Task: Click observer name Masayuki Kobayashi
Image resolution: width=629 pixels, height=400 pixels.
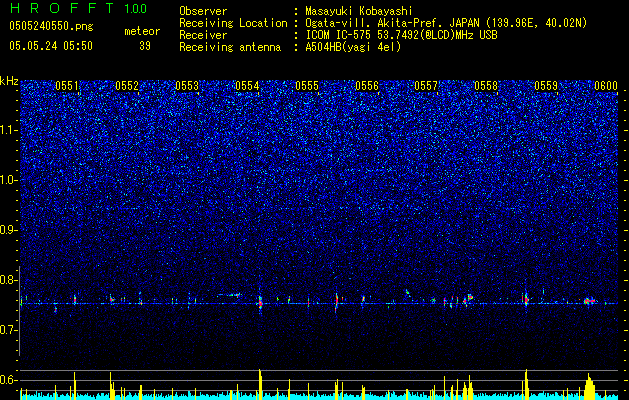Action: coord(359,11)
